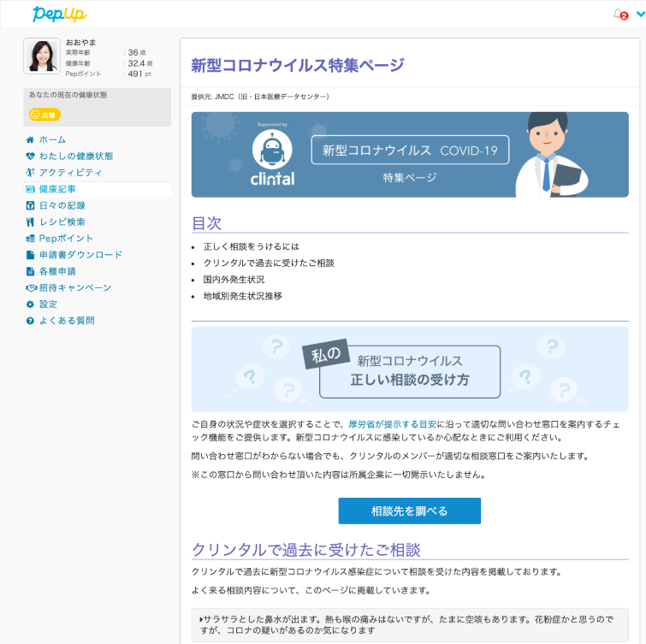Click the article icon beside 健康記事
Screen dimensions: 646x644
tap(30, 189)
